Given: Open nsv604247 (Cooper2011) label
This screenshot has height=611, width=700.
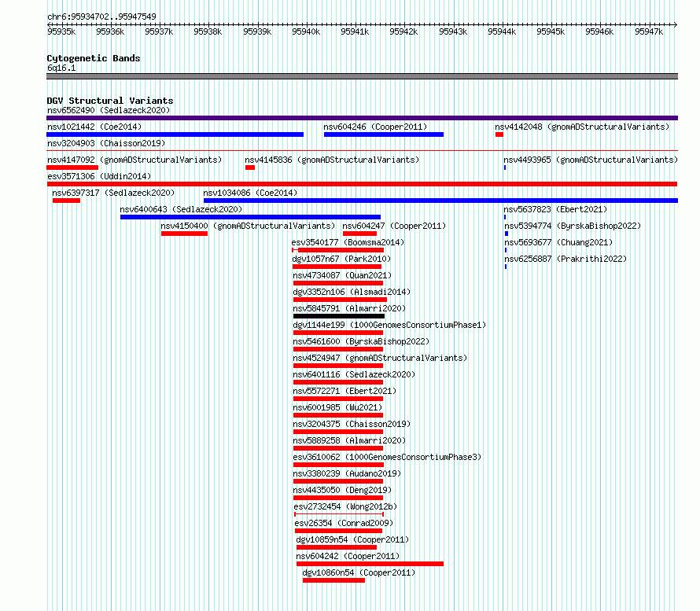Looking at the screenshot, I should pyautogui.click(x=394, y=226).
